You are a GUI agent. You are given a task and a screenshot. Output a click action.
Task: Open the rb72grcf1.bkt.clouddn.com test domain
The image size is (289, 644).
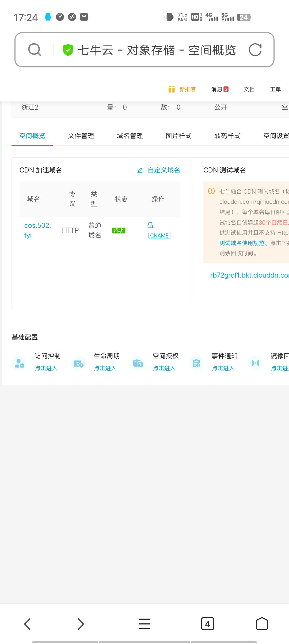click(x=250, y=275)
